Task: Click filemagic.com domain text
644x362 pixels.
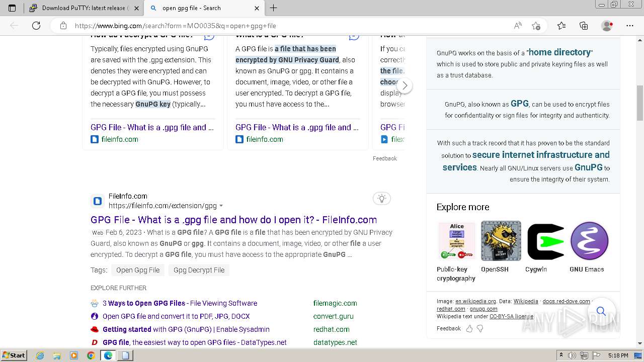Action: pyautogui.click(x=335, y=303)
